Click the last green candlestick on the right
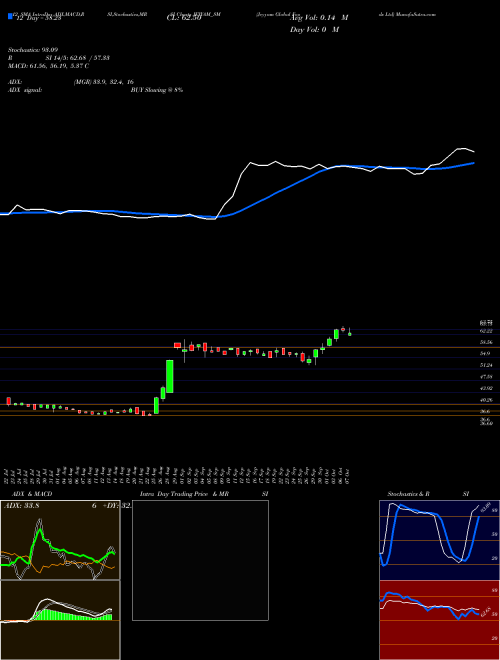 pos(350,334)
